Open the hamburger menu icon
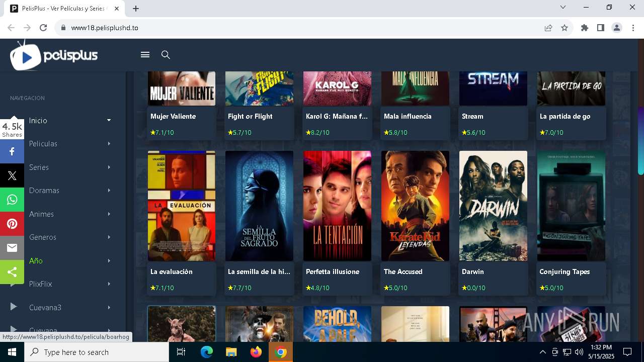 (x=145, y=55)
